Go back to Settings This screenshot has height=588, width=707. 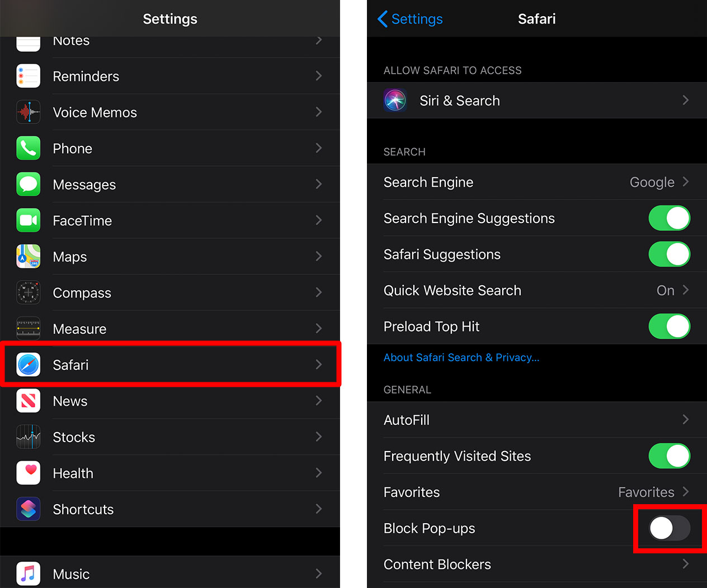(411, 19)
